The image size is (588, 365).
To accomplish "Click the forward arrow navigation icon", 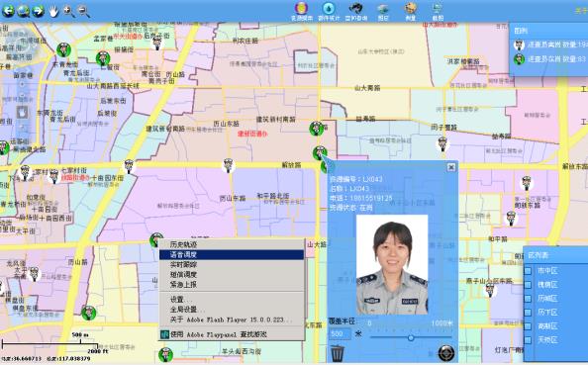I will [38, 11].
